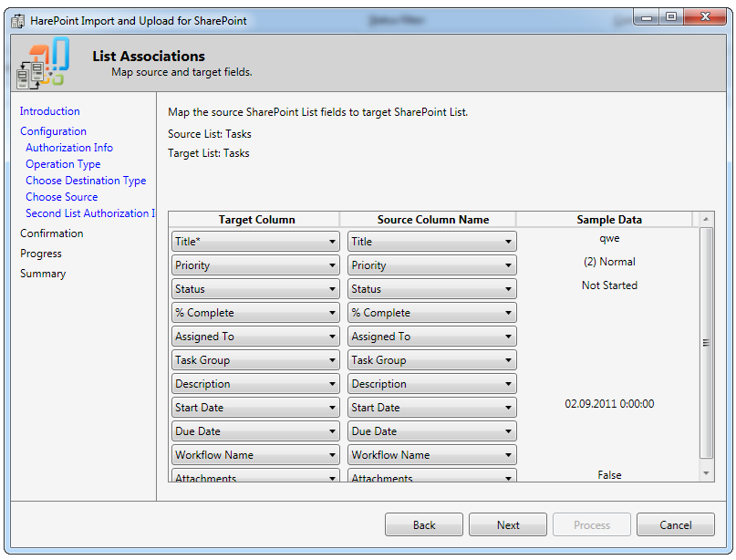Close the HarePoint Import window

[x=704, y=17]
